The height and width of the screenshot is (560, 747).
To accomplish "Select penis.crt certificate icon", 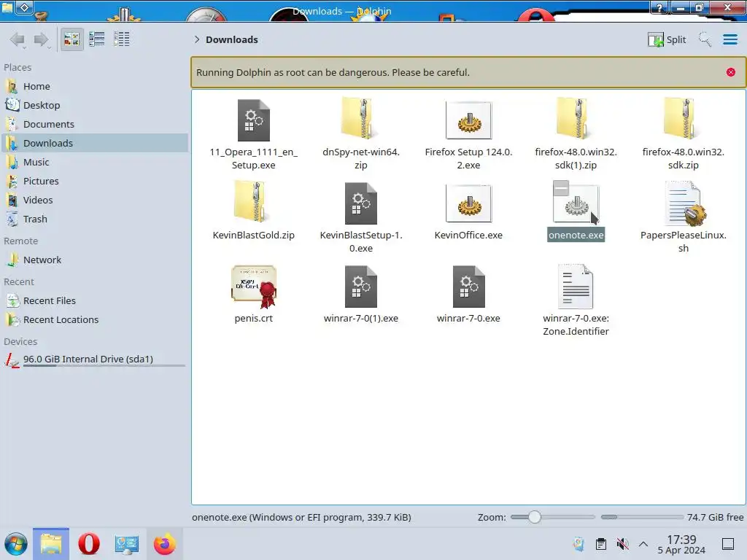I will [x=254, y=287].
